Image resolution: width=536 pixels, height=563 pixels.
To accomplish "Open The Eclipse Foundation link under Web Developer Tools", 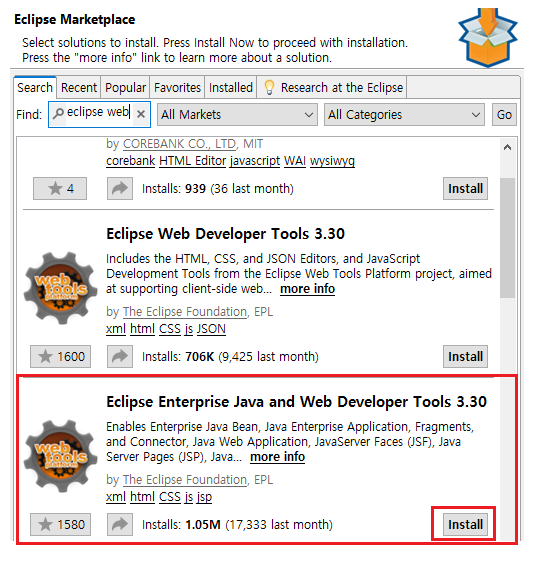I will (185, 312).
